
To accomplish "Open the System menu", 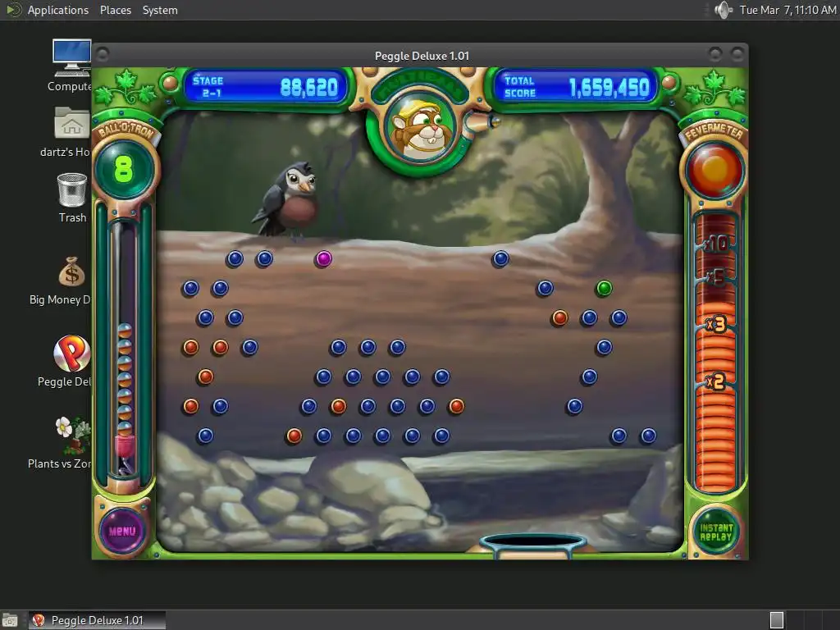I will tap(160, 10).
